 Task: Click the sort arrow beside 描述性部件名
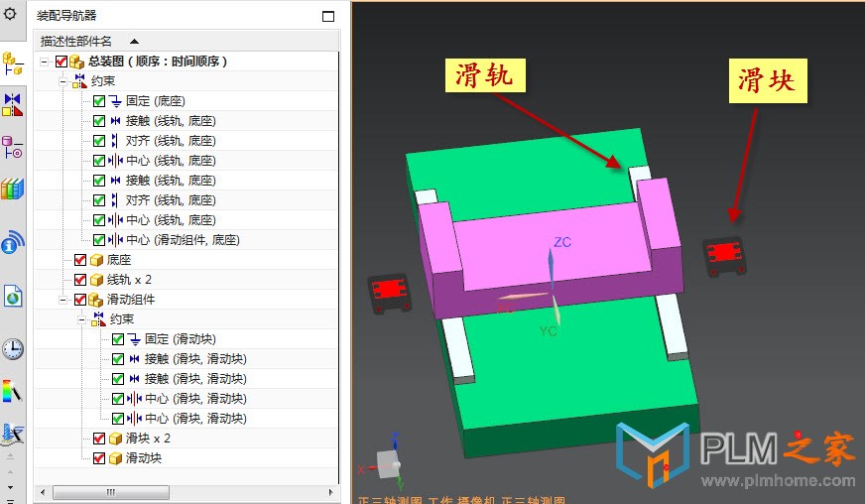click(134, 42)
